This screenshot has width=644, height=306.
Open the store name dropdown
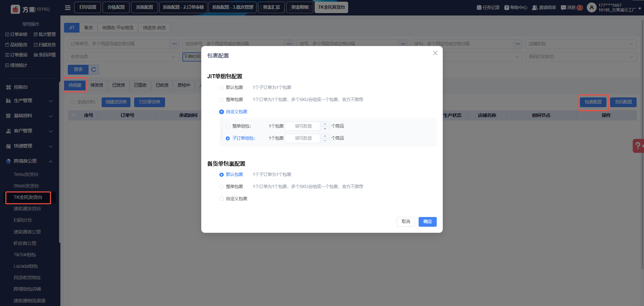pos(580,44)
